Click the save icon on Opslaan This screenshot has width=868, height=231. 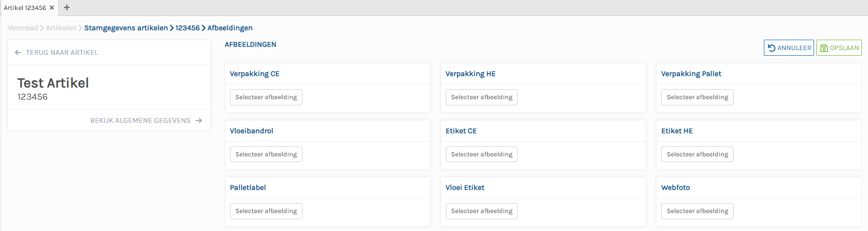tap(824, 48)
